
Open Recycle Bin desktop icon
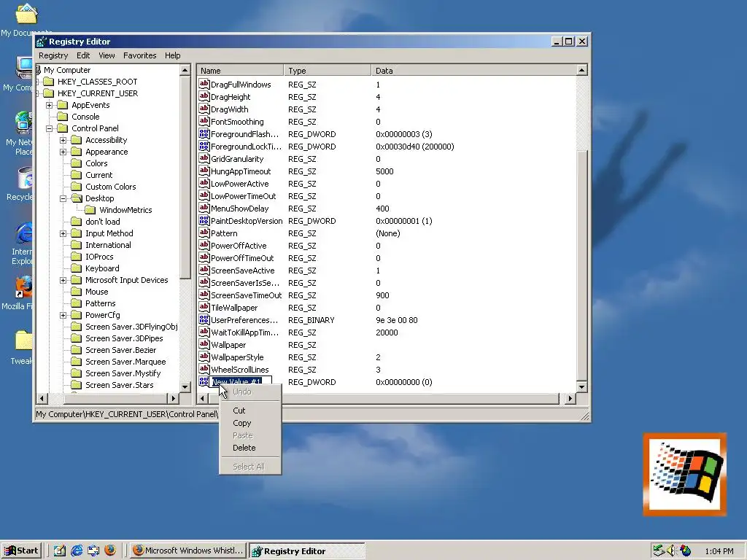pos(25,179)
